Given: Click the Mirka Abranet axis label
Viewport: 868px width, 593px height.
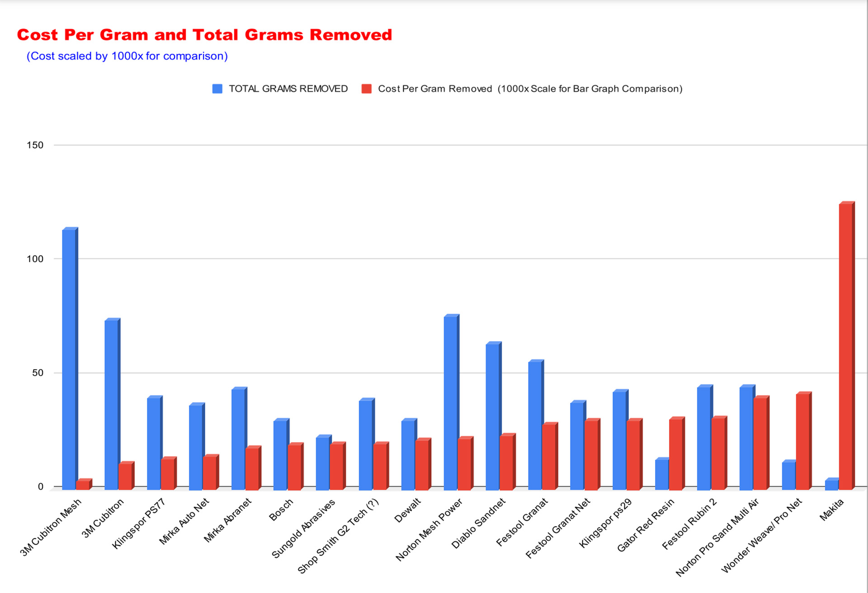Looking at the screenshot, I should [227, 520].
